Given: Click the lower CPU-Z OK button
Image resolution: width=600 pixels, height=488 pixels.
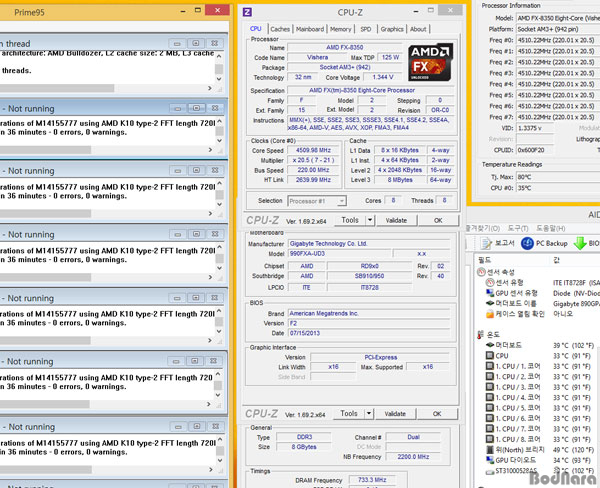Looking at the screenshot, I should 437,414.
